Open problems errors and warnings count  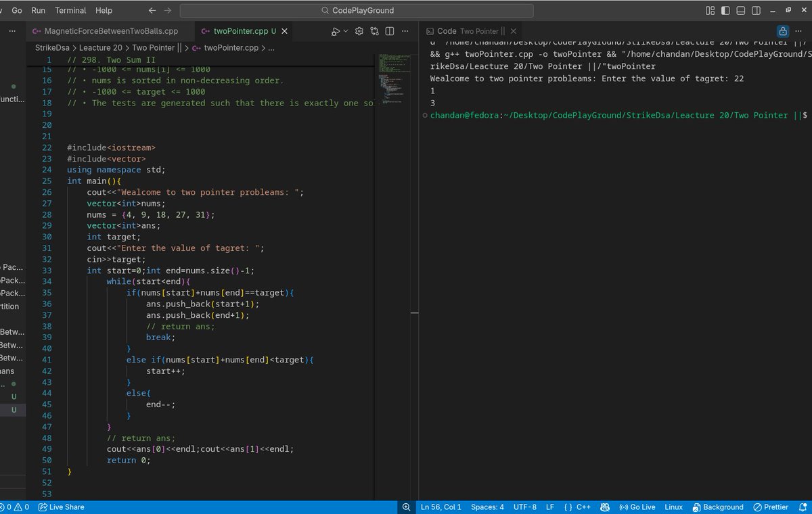pos(14,507)
